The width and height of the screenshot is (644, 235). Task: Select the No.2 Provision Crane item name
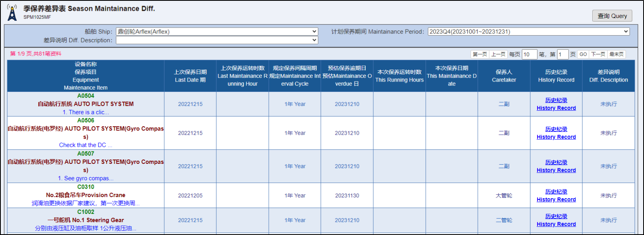click(86, 195)
